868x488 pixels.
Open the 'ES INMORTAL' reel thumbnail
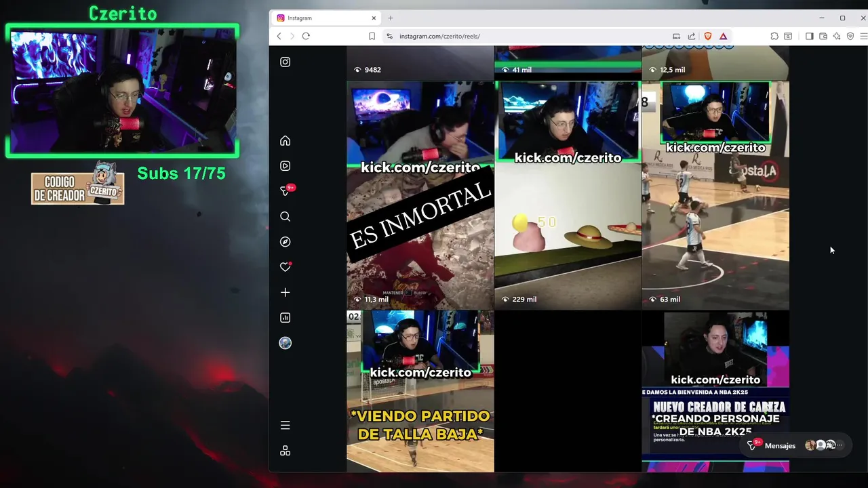(420, 195)
